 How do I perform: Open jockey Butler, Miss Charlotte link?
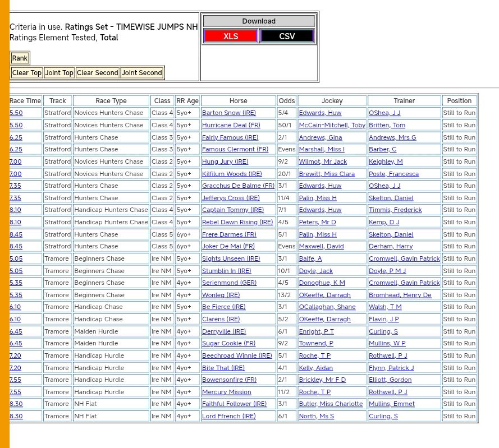click(x=331, y=404)
